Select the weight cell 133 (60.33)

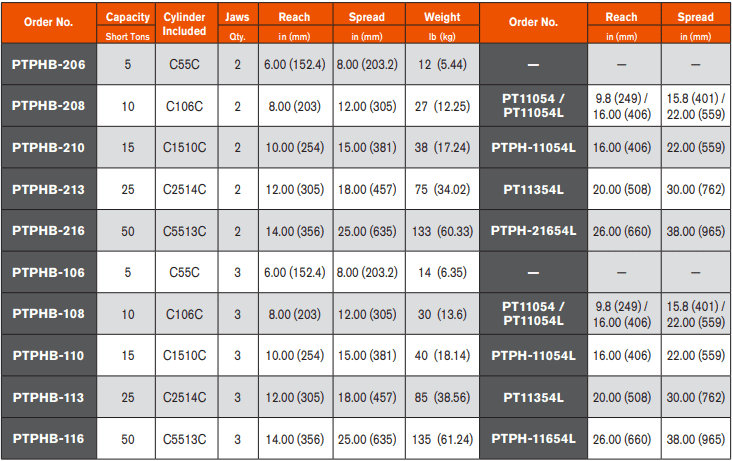[443, 231]
